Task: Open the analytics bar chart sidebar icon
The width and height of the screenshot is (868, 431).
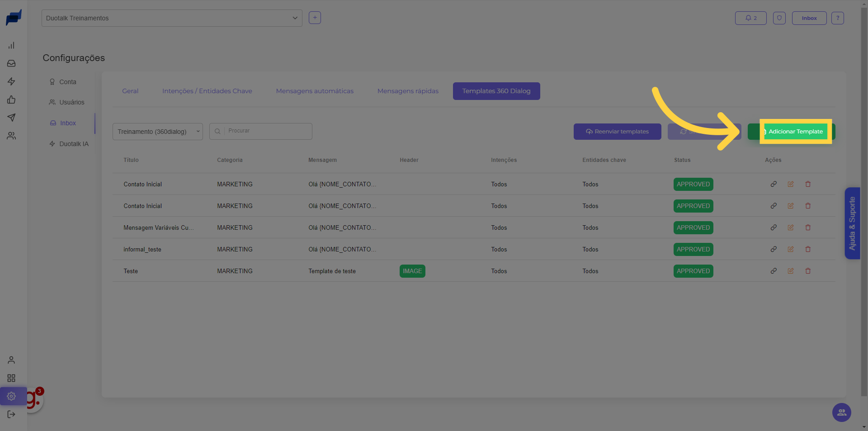Action: click(11, 45)
